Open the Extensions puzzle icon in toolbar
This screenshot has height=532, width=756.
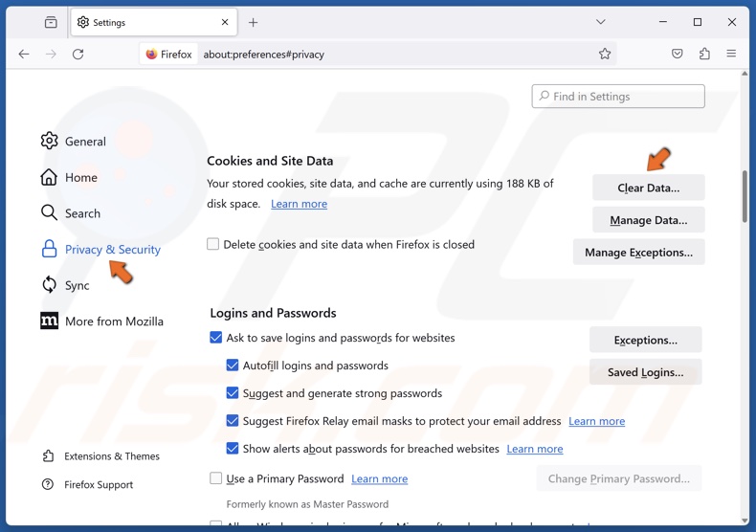click(x=704, y=54)
